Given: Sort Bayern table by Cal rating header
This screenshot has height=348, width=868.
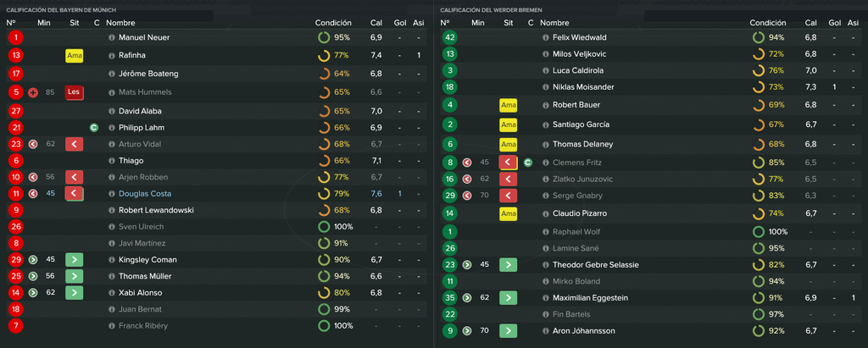Looking at the screenshot, I should [376, 23].
